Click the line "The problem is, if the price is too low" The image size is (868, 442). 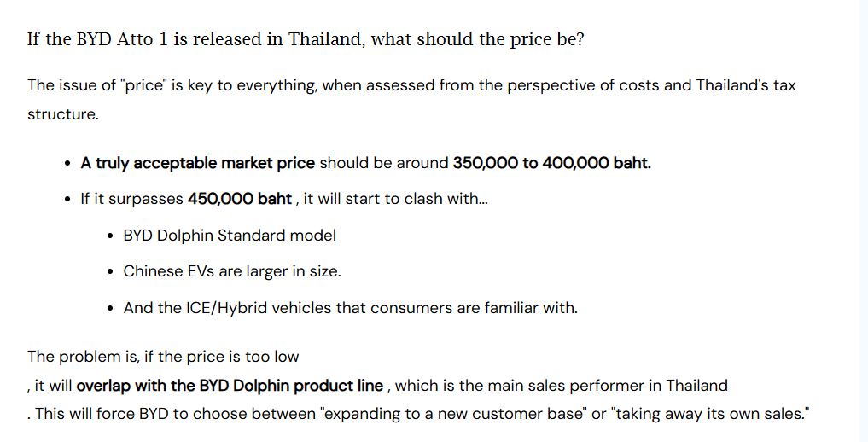coord(163,356)
